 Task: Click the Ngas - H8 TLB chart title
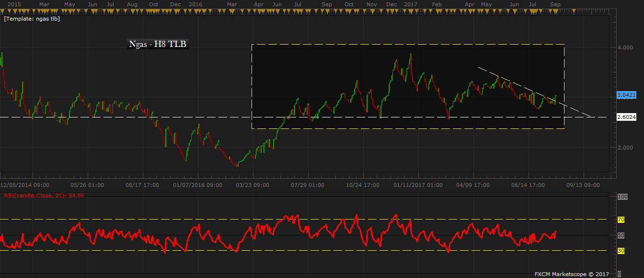[x=158, y=45]
